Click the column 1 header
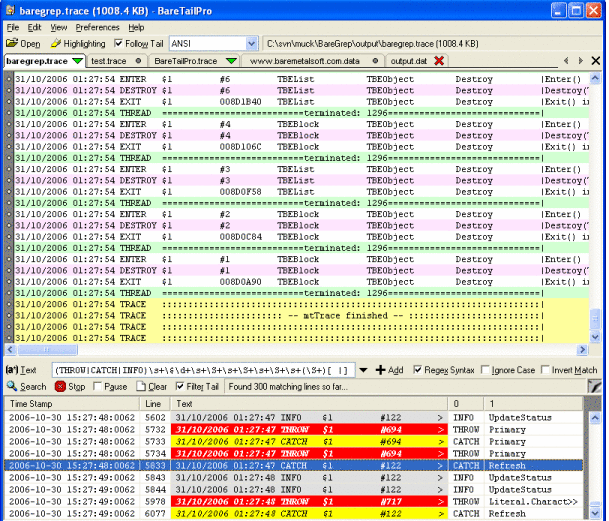The width and height of the screenshot is (609, 521). pos(534,404)
